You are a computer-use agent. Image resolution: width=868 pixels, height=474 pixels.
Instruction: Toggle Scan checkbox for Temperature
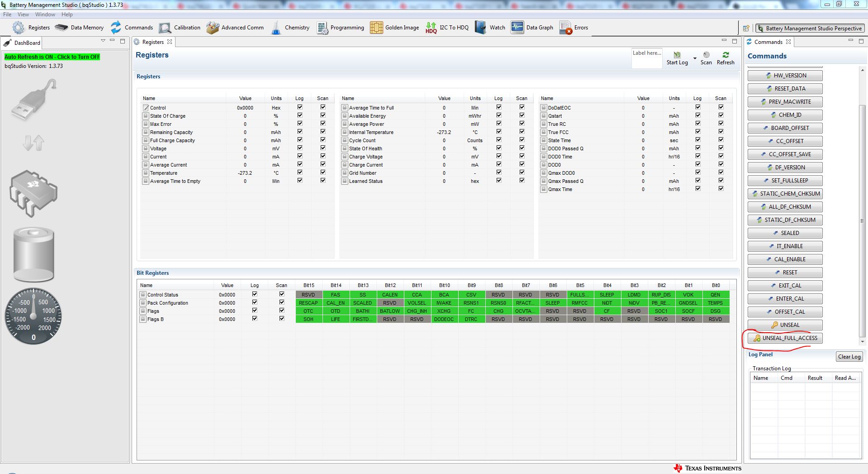click(323, 172)
